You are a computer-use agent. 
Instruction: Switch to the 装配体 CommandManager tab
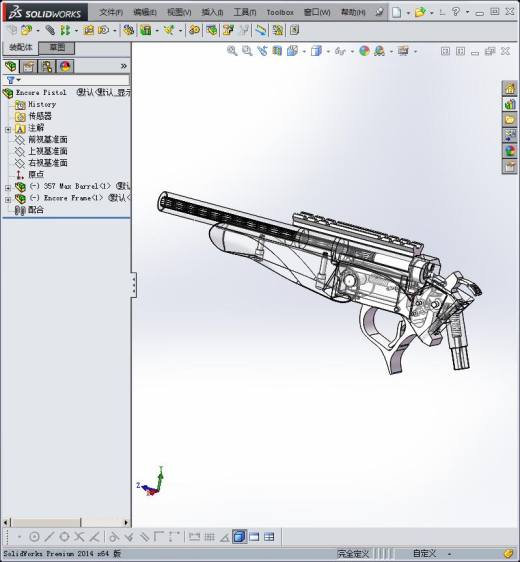20,48
